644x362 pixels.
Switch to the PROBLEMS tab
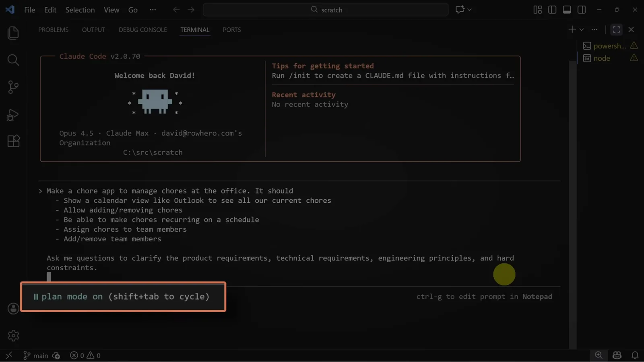(x=54, y=30)
